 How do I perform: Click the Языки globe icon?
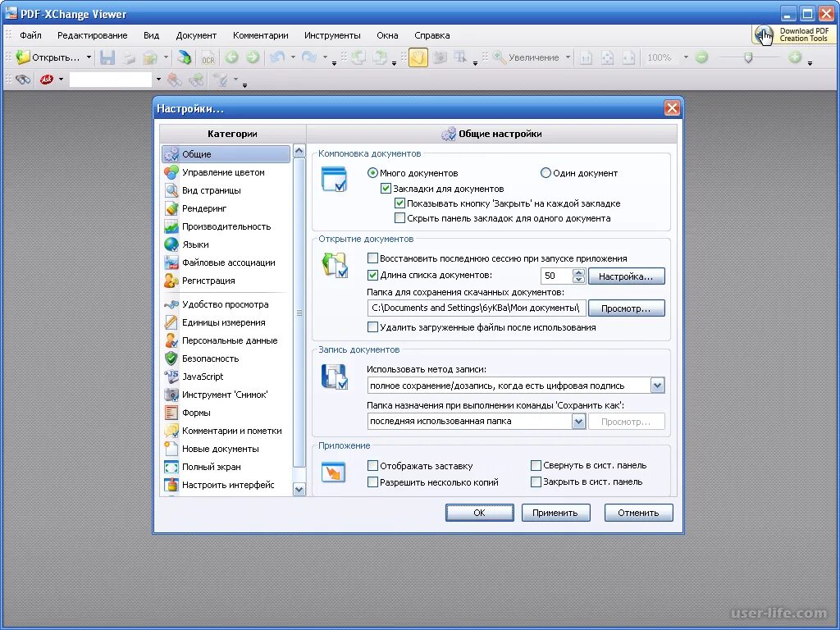171,244
